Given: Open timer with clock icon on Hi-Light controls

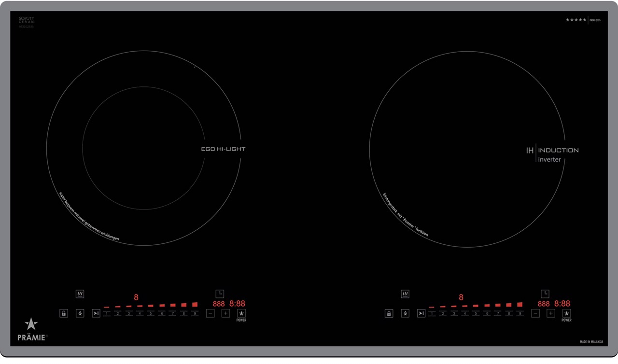Looking at the screenshot, I should coord(220,294).
